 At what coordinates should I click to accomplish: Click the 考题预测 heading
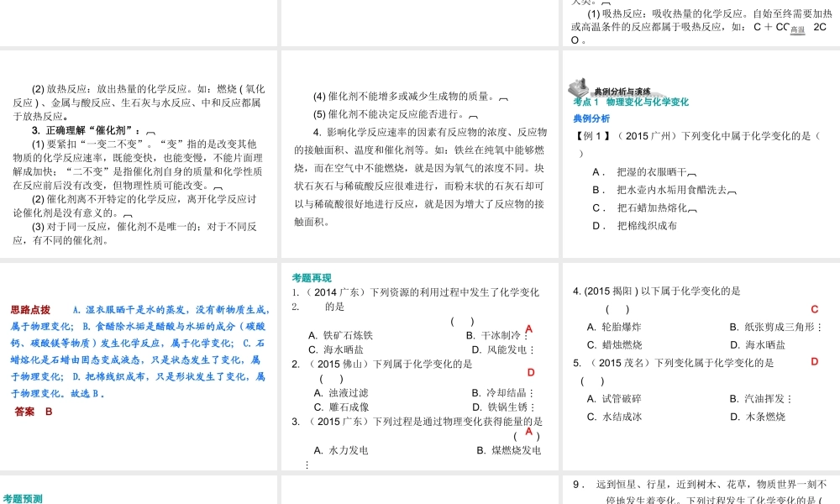pos(23,499)
